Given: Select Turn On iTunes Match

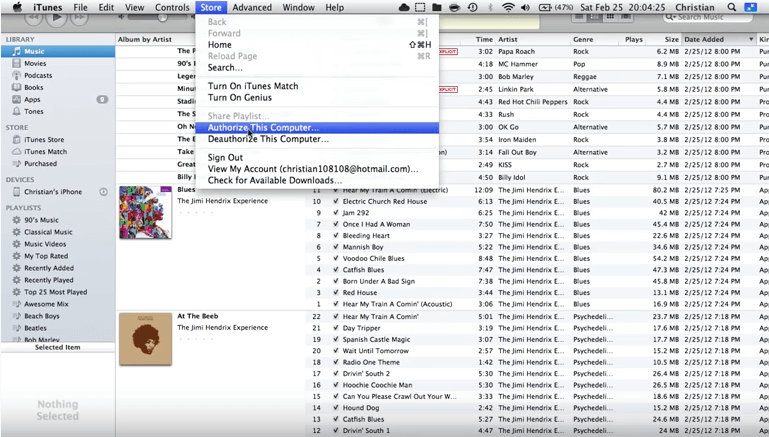Looking at the screenshot, I should pyautogui.click(x=317, y=86).
